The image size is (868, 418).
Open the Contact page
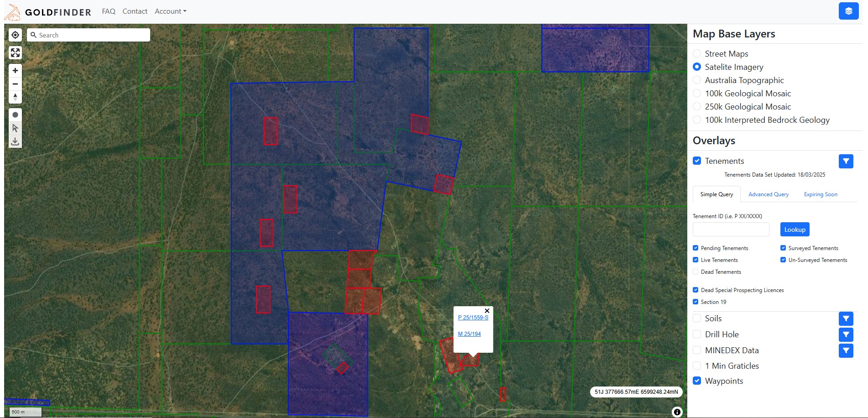[135, 11]
